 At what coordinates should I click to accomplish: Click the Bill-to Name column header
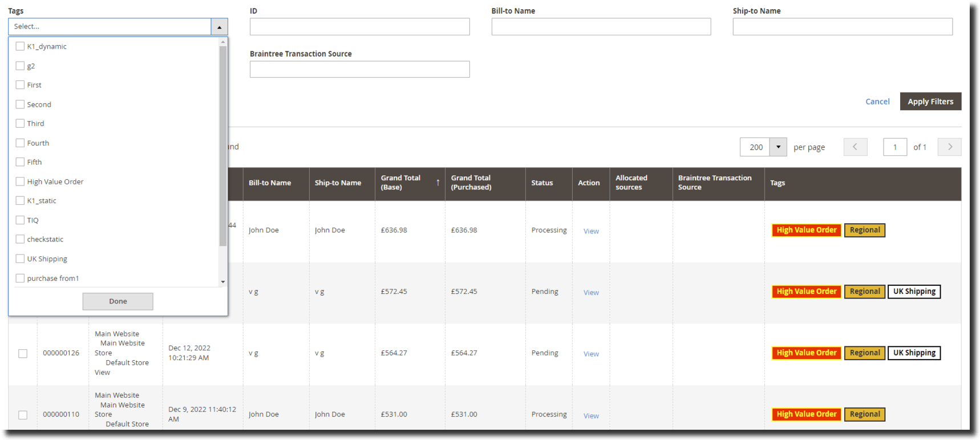coord(270,183)
